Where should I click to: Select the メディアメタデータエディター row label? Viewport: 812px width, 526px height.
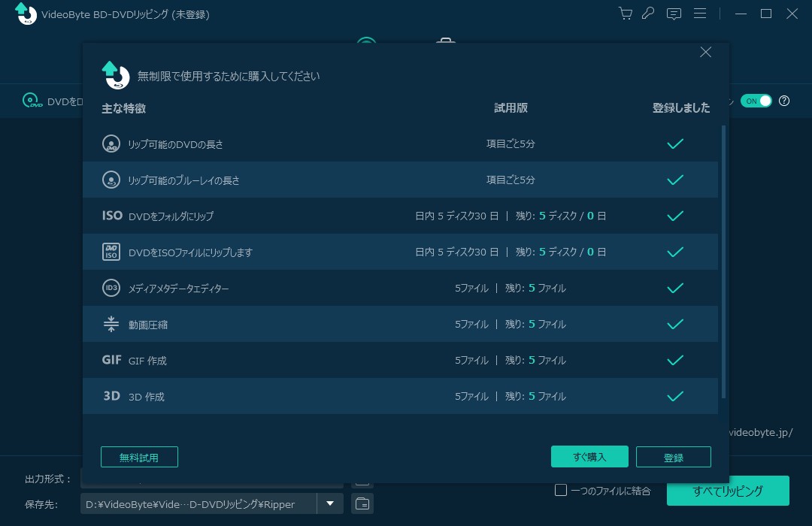179,289
